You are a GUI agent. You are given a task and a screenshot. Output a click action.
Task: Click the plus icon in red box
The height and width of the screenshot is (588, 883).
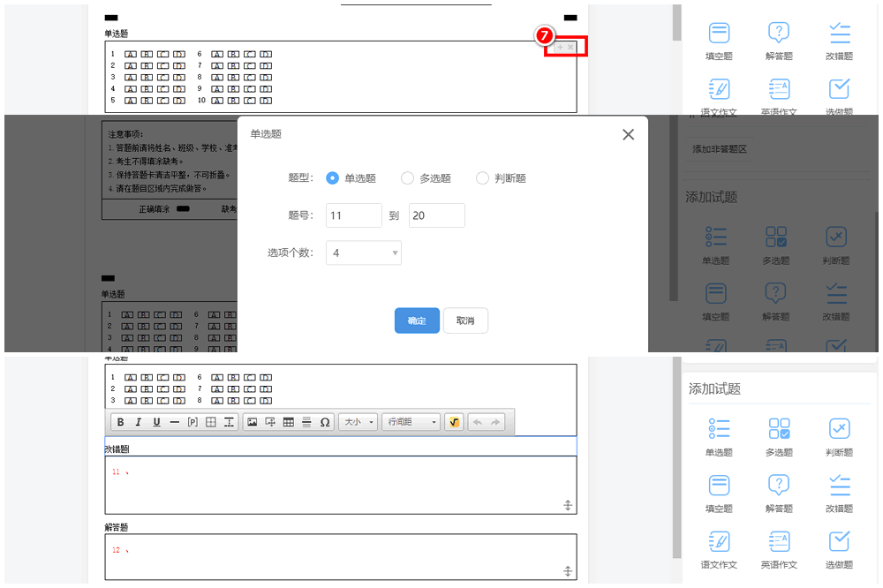point(559,47)
